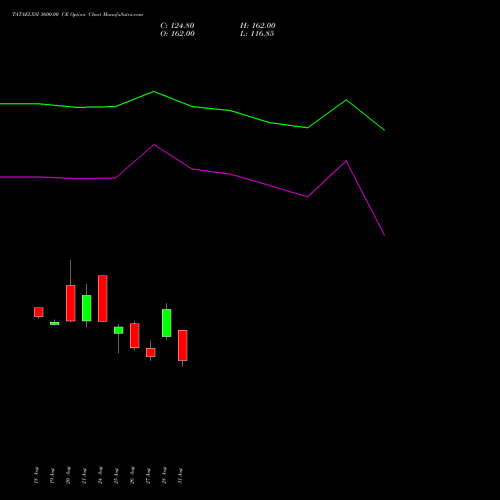The width and height of the screenshot is (500, 500).
Task: Click the 28 Aug date label
Action: pos(164,475)
